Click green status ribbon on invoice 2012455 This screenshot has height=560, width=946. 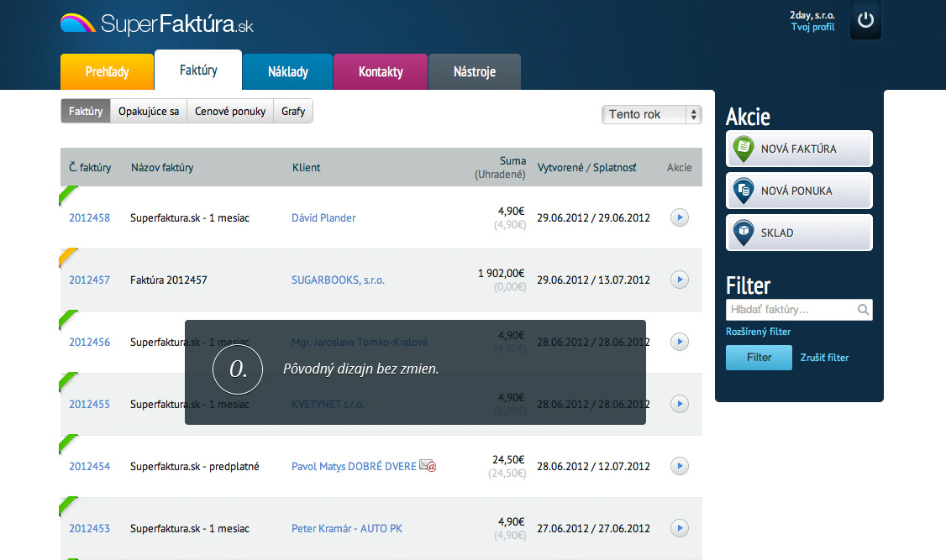[67, 381]
